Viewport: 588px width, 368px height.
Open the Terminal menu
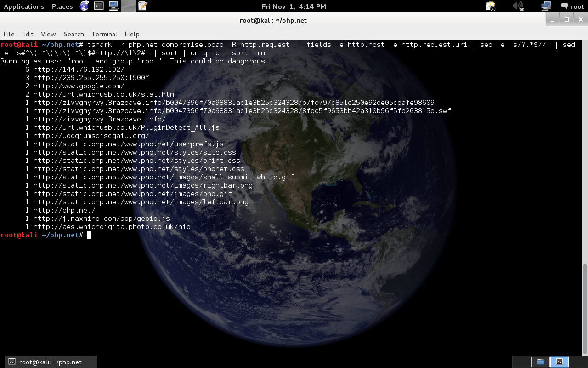(104, 34)
